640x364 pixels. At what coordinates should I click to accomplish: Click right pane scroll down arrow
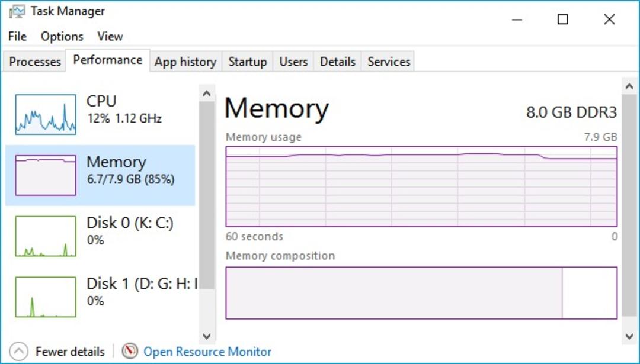[x=629, y=336]
